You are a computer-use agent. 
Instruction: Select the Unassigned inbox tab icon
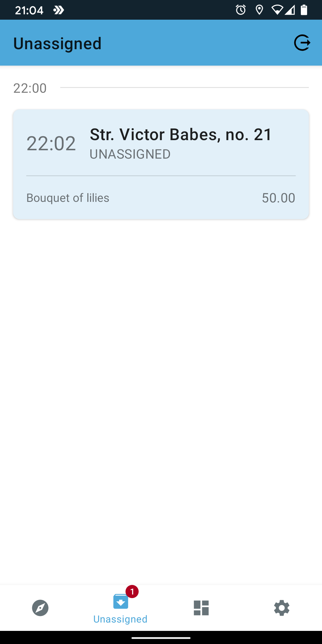click(120, 602)
